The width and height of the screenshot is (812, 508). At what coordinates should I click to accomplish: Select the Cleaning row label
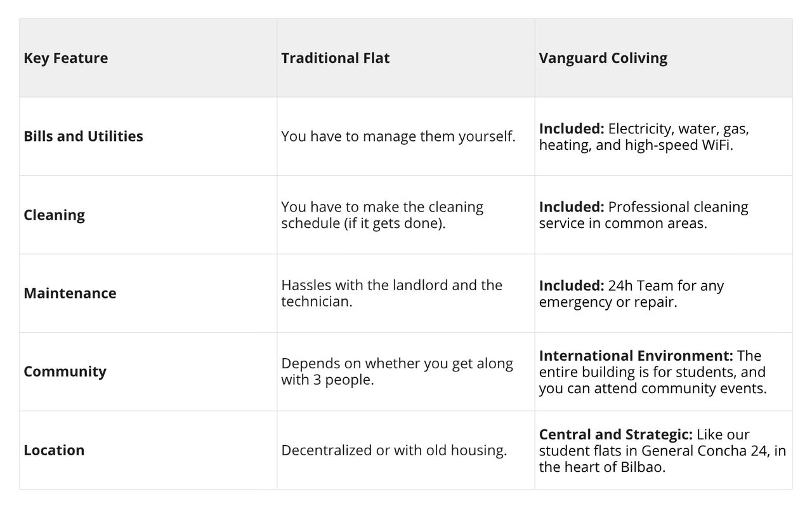pos(54,215)
